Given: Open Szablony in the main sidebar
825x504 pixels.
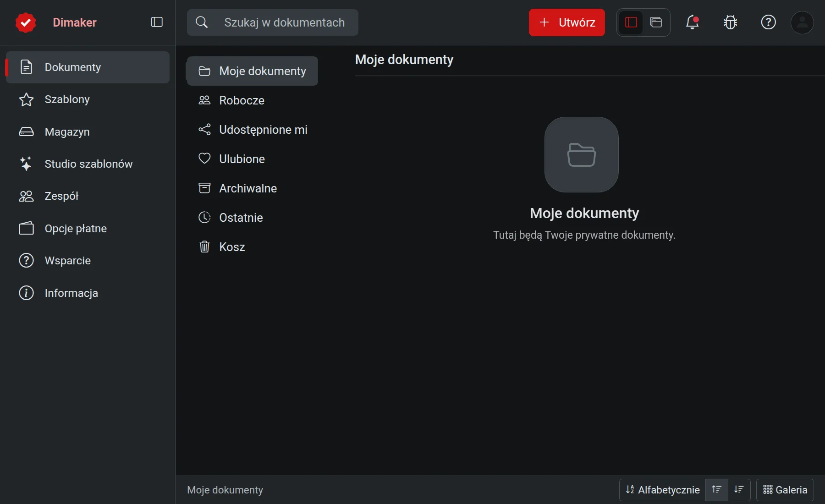Looking at the screenshot, I should (88, 99).
